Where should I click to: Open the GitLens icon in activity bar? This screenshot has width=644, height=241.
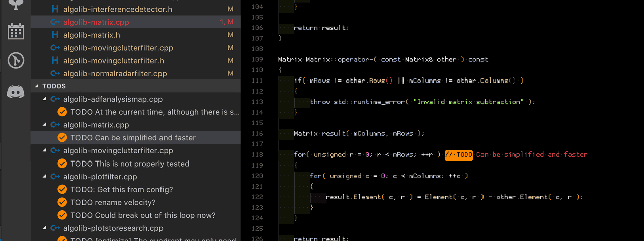16,61
